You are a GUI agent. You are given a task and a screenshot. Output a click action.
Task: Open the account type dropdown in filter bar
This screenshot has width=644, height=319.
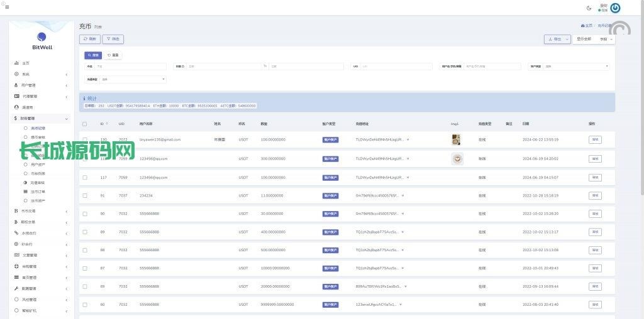[x=575, y=66]
